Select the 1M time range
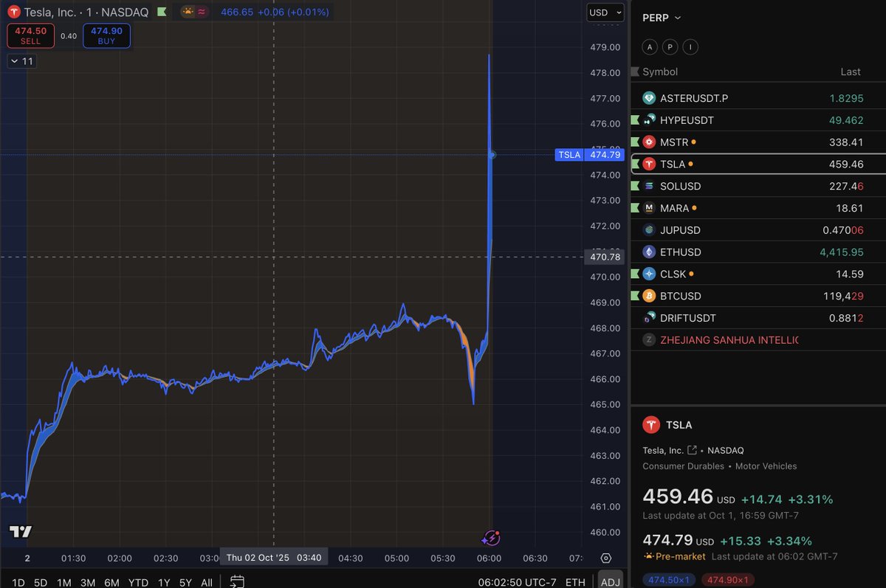Screen dimensions: 886x588 [x=63, y=582]
